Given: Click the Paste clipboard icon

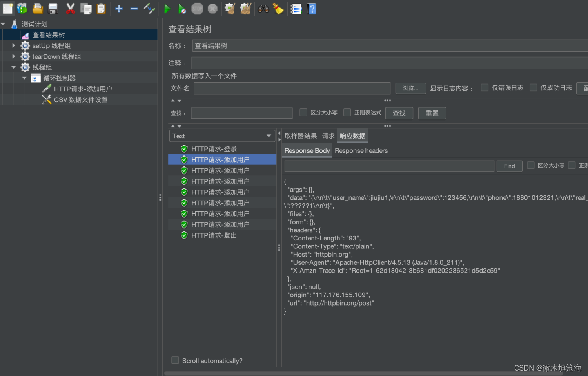Looking at the screenshot, I should [x=101, y=9].
